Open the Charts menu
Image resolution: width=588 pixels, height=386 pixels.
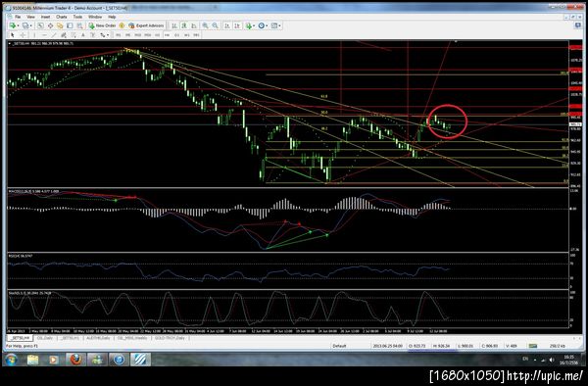tap(62, 17)
